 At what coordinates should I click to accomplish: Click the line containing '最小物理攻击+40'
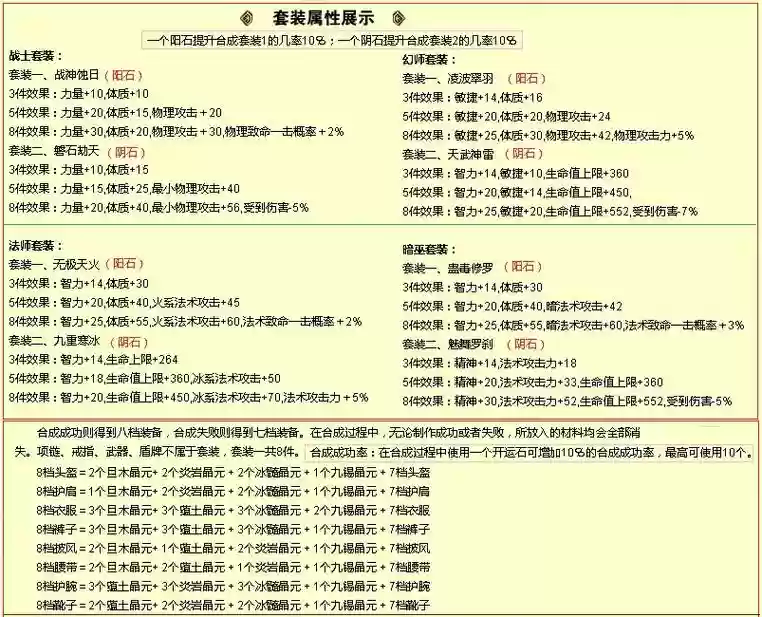124,189
